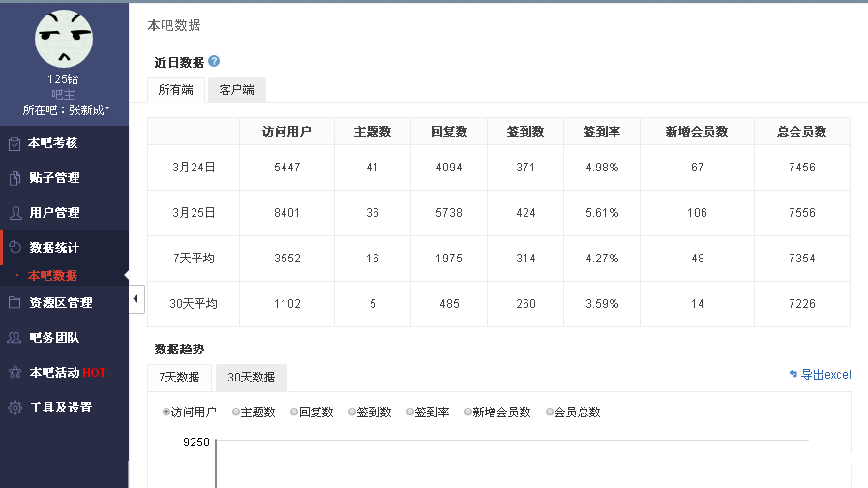
Task: Select the 签到率 radio button
Action: click(x=411, y=412)
